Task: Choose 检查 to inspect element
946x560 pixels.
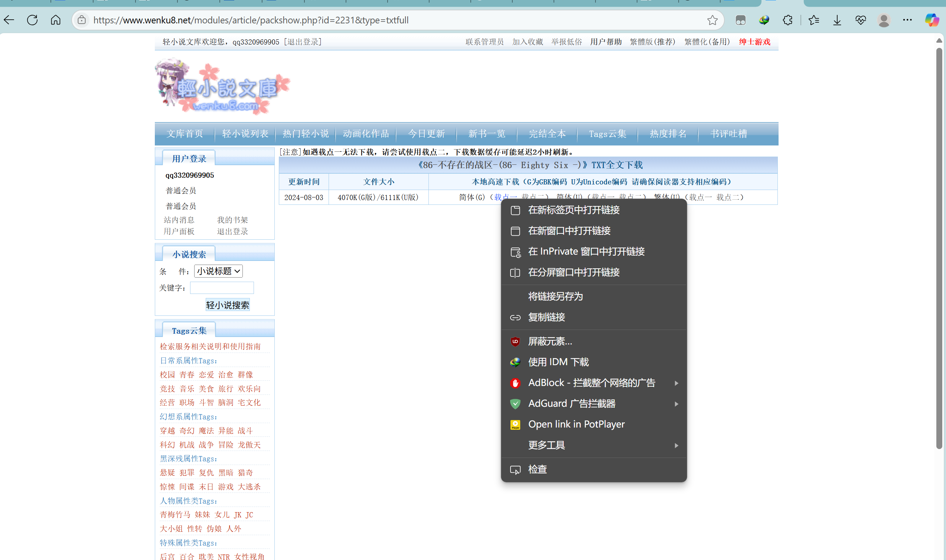Action: point(593,469)
